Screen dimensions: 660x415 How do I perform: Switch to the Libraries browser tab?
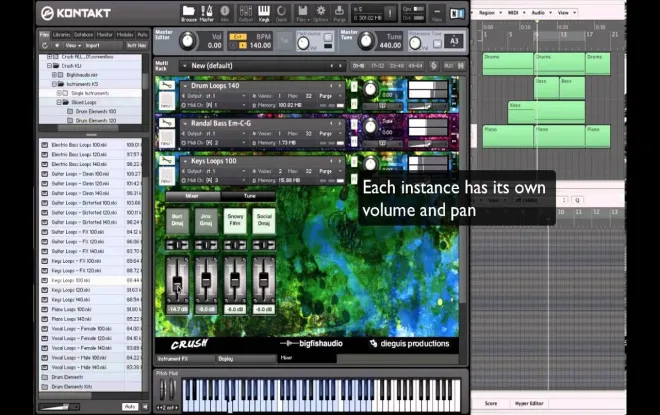click(x=61, y=35)
